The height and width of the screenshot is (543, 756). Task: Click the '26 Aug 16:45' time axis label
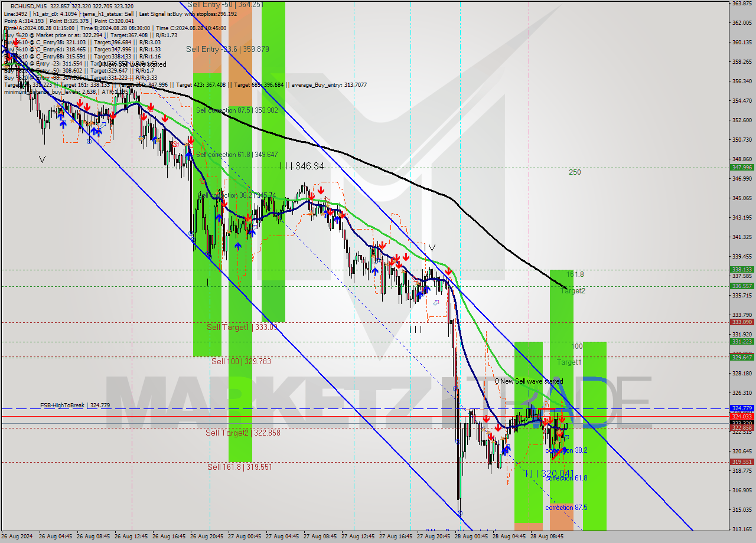pos(169,537)
